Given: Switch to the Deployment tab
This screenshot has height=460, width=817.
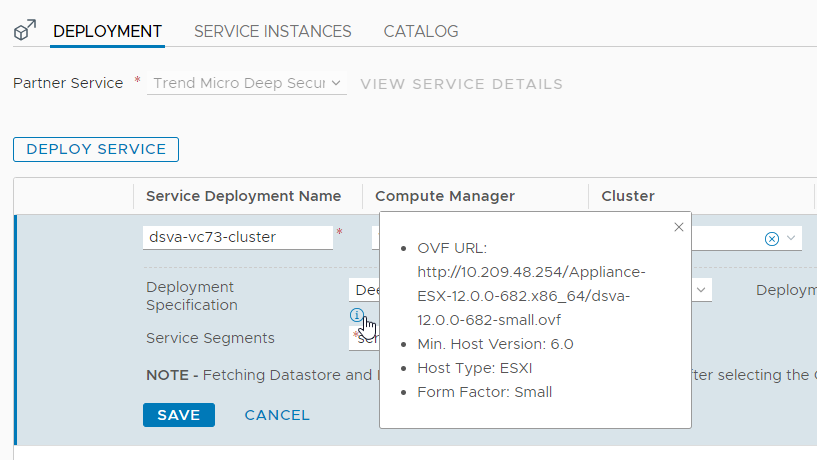Looking at the screenshot, I should 107,32.
